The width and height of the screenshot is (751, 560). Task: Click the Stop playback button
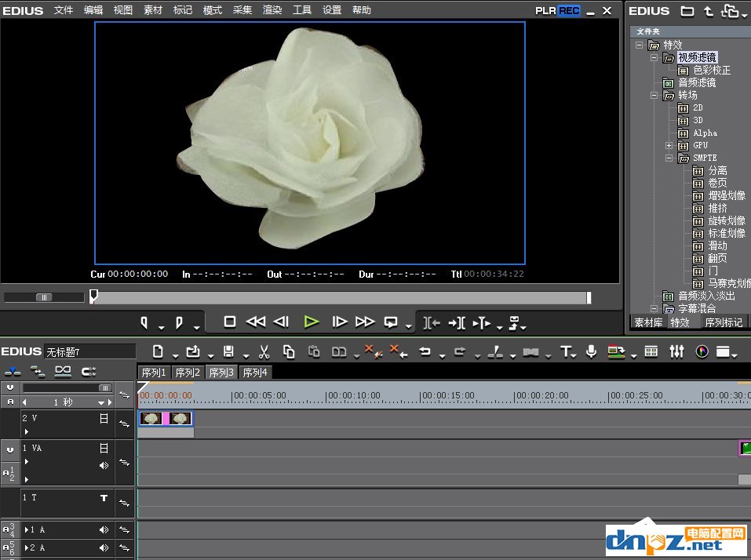(230, 322)
